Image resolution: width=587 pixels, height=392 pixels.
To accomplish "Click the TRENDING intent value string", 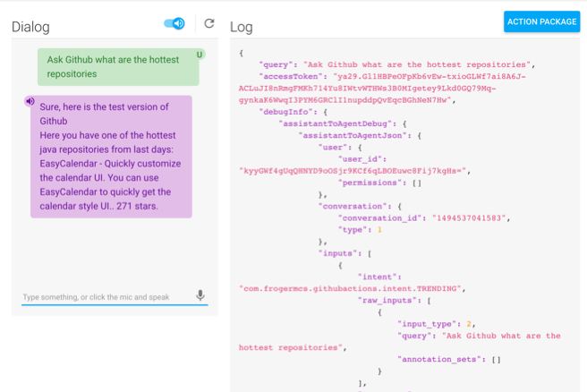I will point(350,289).
